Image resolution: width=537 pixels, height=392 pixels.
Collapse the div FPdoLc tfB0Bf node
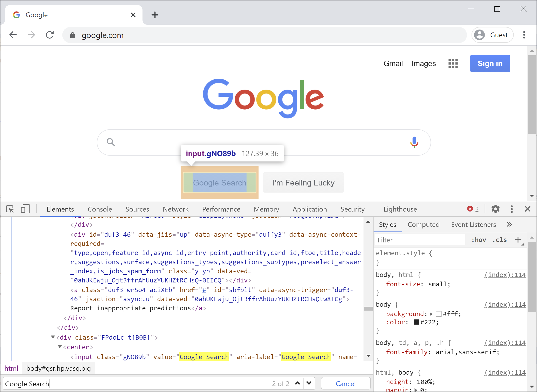(x=53, y=337)
